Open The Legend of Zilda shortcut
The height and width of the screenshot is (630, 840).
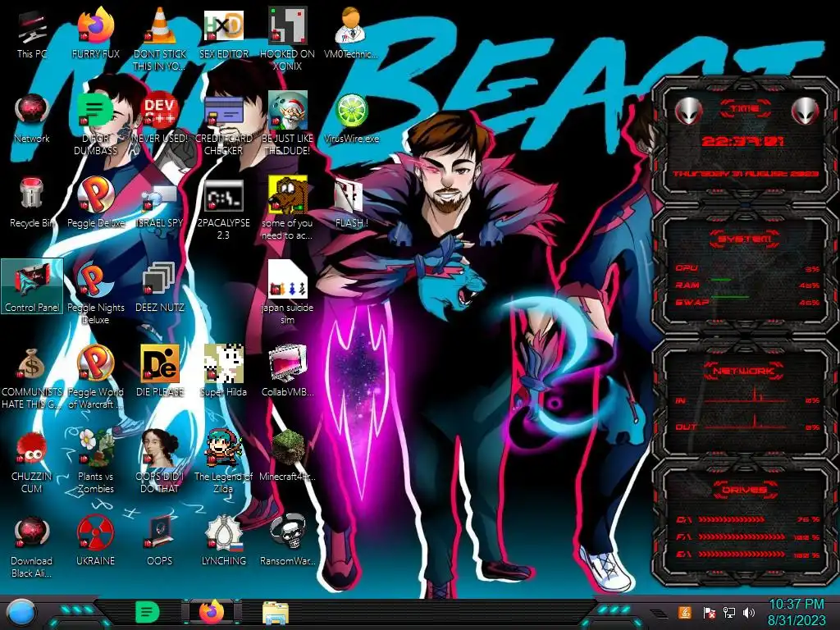224,461
